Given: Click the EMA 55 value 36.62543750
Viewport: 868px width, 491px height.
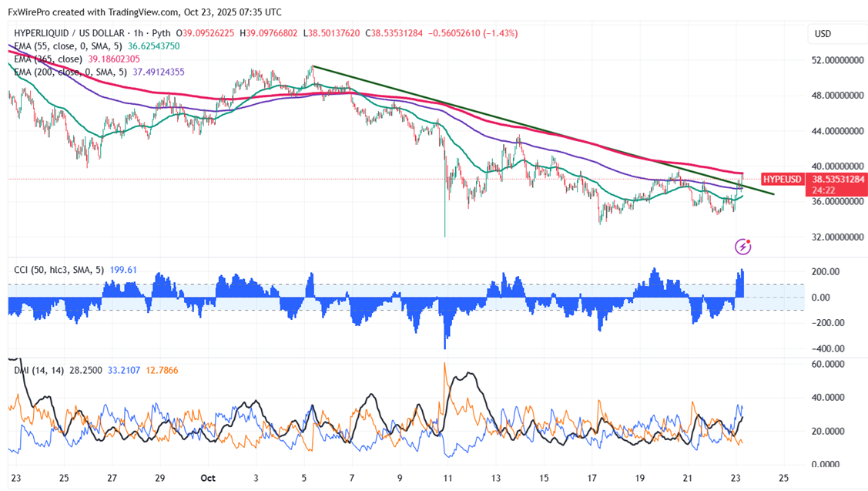Looking at the screenshot, I should point(154,46).
